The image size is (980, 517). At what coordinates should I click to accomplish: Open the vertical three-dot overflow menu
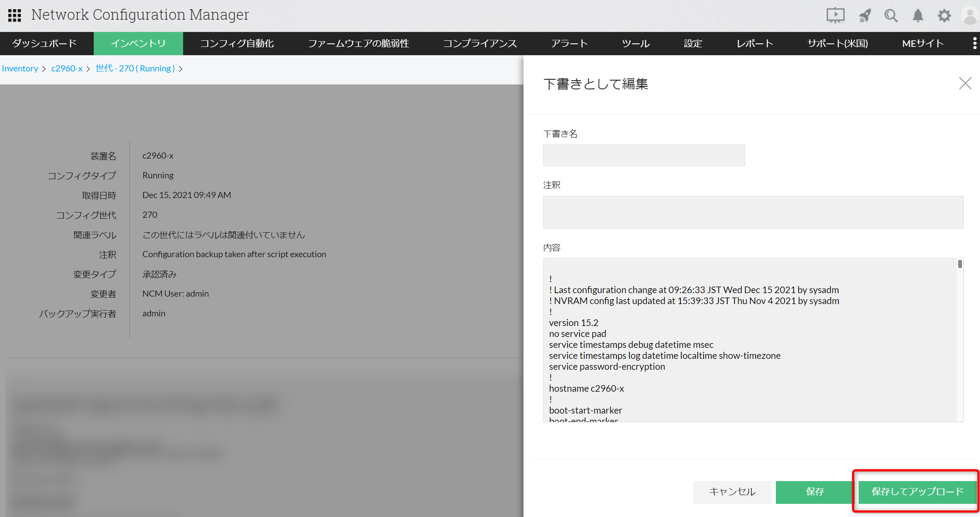(974, 43)
